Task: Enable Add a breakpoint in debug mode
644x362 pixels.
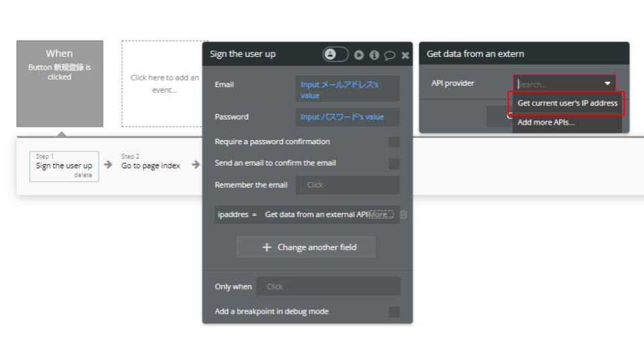Action: click(394, 312)
